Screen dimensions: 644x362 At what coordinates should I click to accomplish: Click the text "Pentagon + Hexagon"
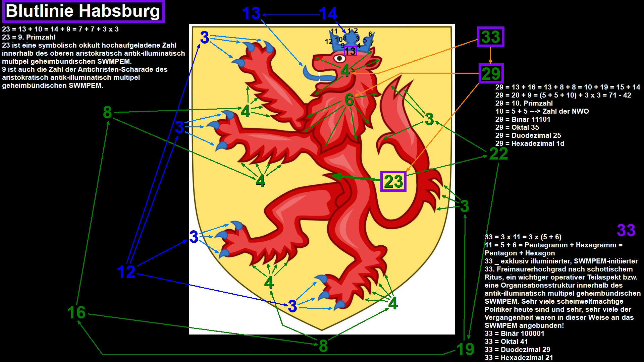[520, 253]
